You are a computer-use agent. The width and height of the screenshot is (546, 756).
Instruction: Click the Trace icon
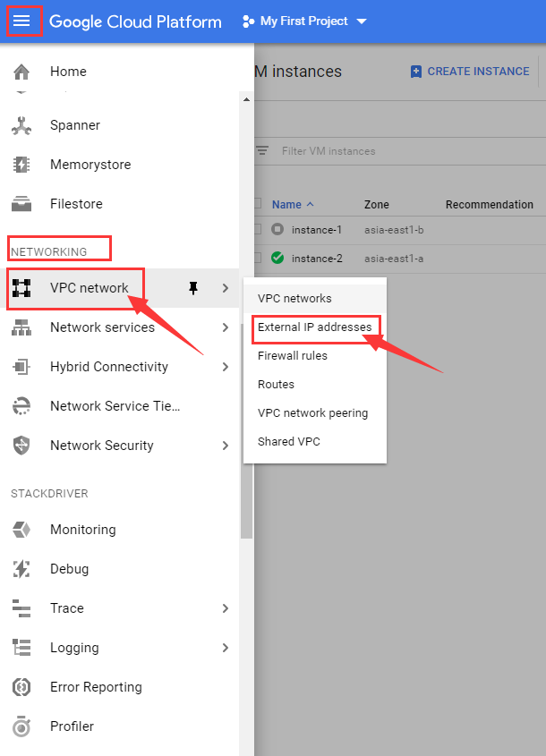point(21,608)
